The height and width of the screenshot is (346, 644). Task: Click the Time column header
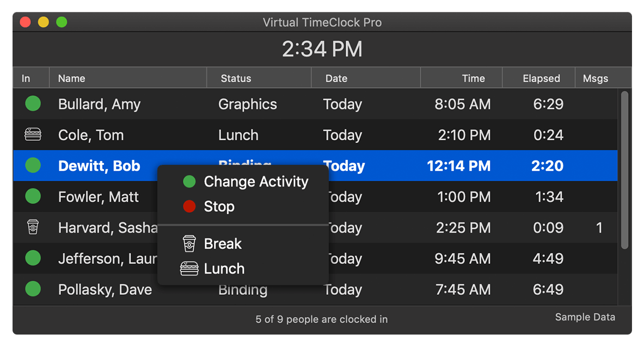click(473, 78)
